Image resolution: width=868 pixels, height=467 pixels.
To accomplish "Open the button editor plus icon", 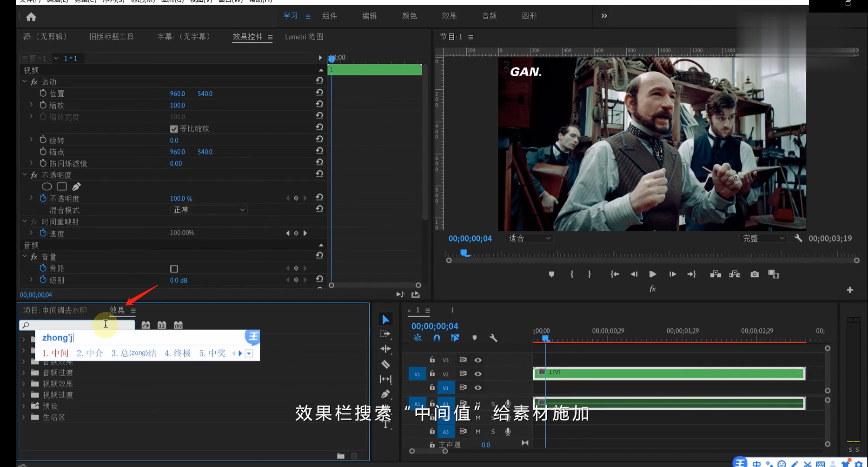I will [x=850, y=290].
